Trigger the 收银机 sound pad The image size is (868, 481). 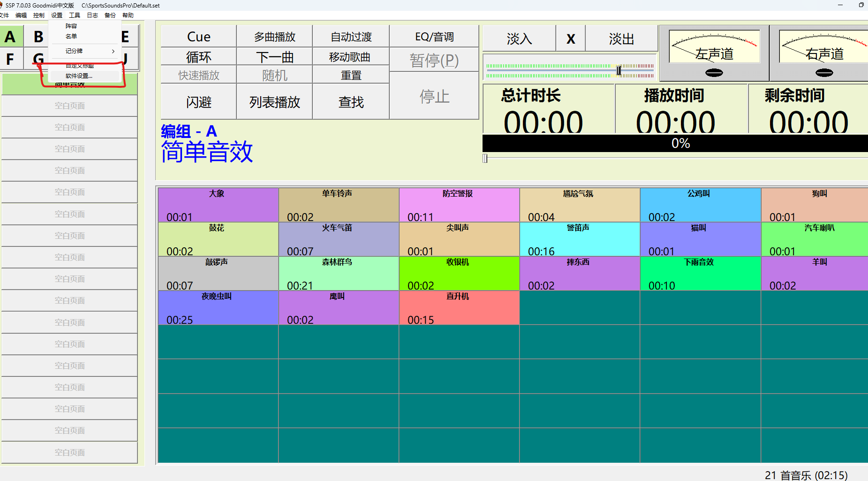pyautogui.click(x=459, y=273)
